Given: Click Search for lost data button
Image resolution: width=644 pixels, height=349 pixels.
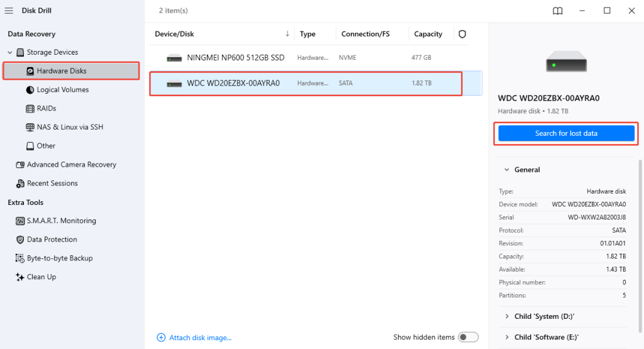Looking at the screenshot, I should click(x=566, y=133).
